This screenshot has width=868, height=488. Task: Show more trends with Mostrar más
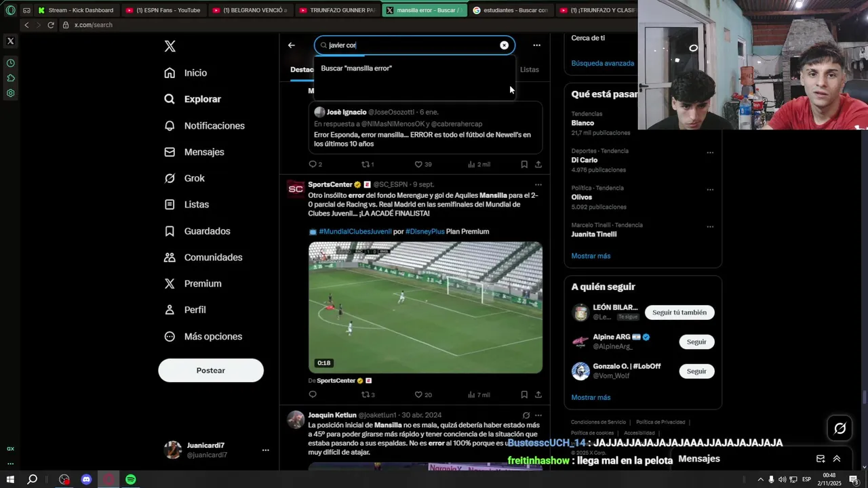pos(591,256)
